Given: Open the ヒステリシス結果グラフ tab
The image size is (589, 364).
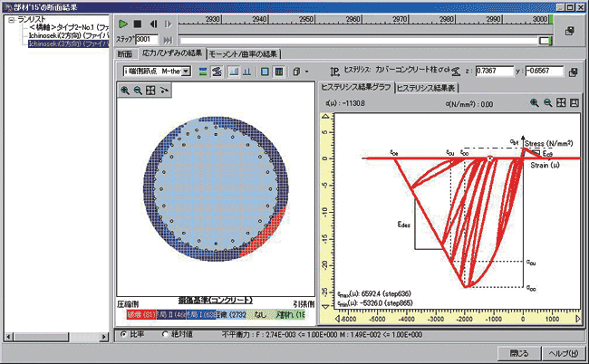Looking at the screenshot, I should (356, 88).
